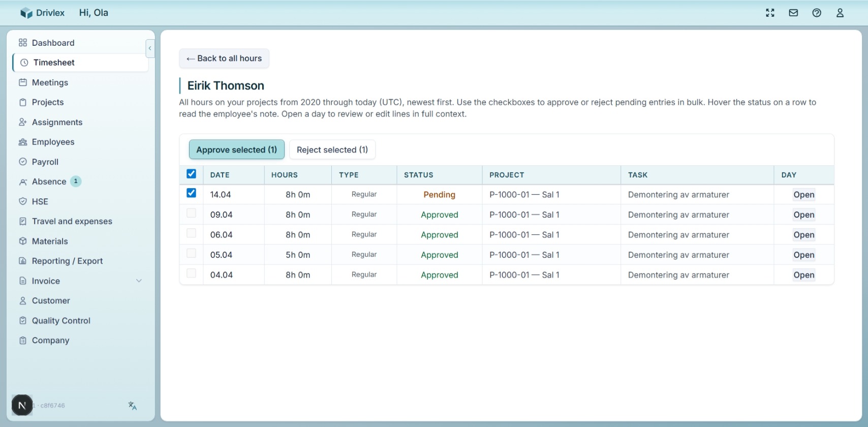Viewport: 868px width, 427px height.
Task: Click the Drivlex logo
Action: [43, 13]
